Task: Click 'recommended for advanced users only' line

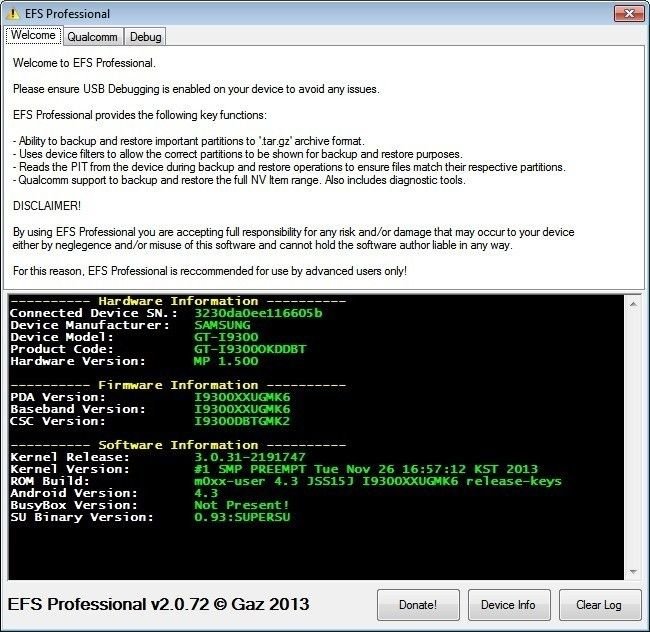Action: pyautogui.click(x=210, y=271)
